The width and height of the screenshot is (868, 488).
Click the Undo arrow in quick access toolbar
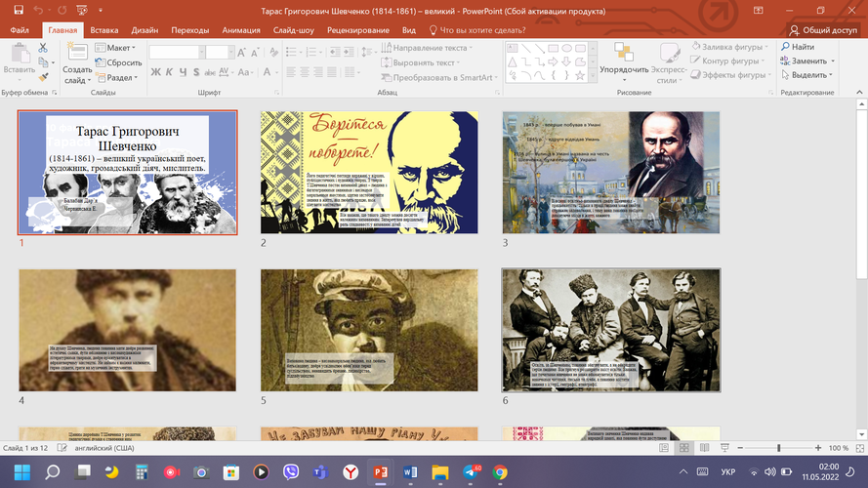click(x=38, y=10)
